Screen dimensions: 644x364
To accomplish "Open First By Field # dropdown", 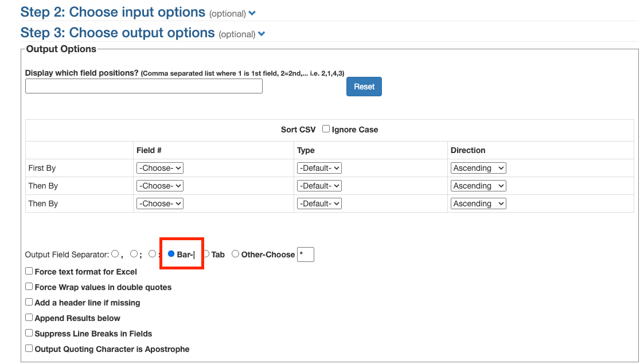I will click(x=159, y=168).
